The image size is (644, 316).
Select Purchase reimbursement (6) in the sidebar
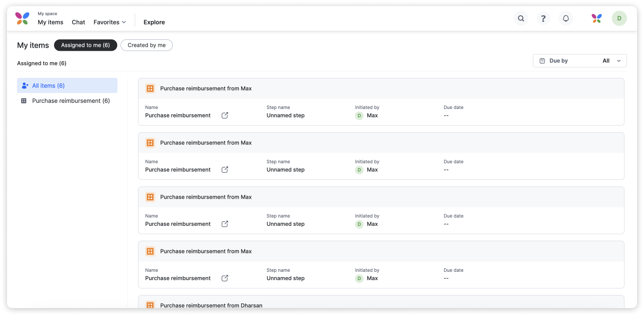tap(67, 101)
